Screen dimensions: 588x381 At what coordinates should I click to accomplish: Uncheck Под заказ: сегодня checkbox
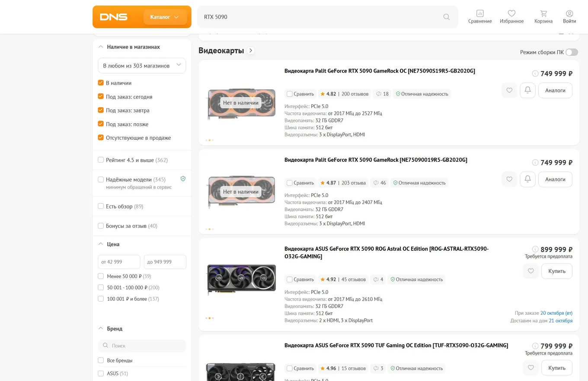click(x=101, y=97)
